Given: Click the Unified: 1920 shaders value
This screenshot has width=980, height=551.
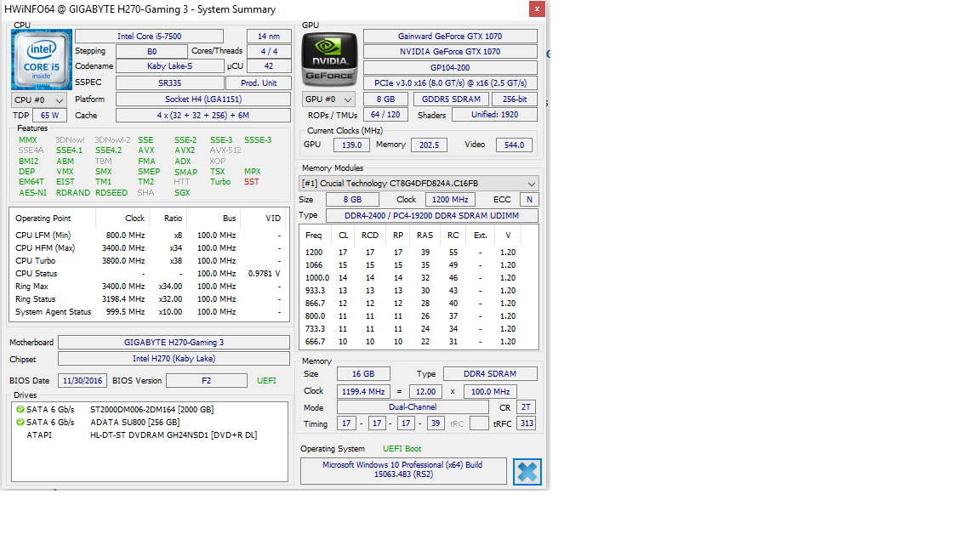Looking at the screenshot, I should [x=494, y=114].
